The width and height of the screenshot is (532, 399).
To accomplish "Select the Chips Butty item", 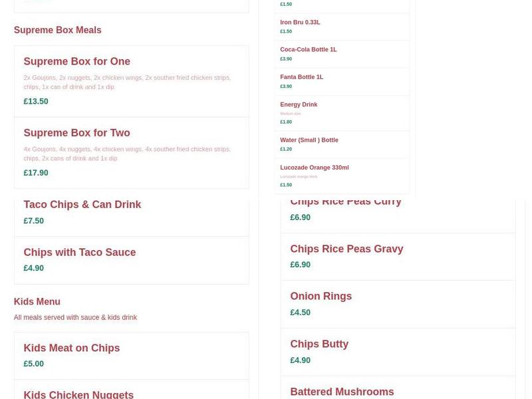I will (319, 344).
